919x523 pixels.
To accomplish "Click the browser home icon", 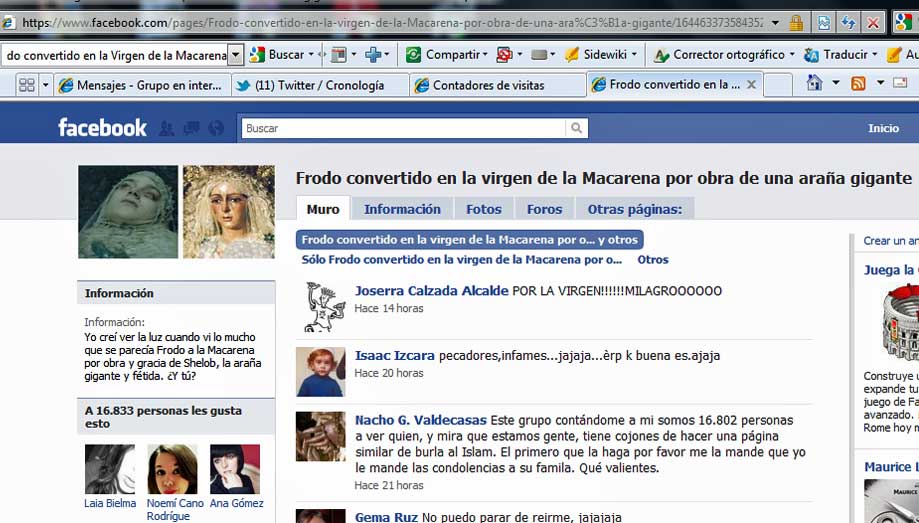I will 814,84.
